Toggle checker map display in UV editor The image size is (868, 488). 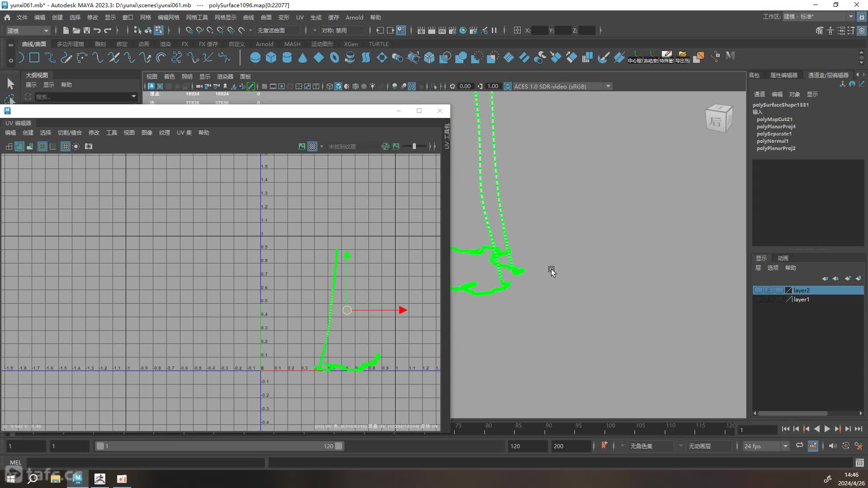click(312, 146)
